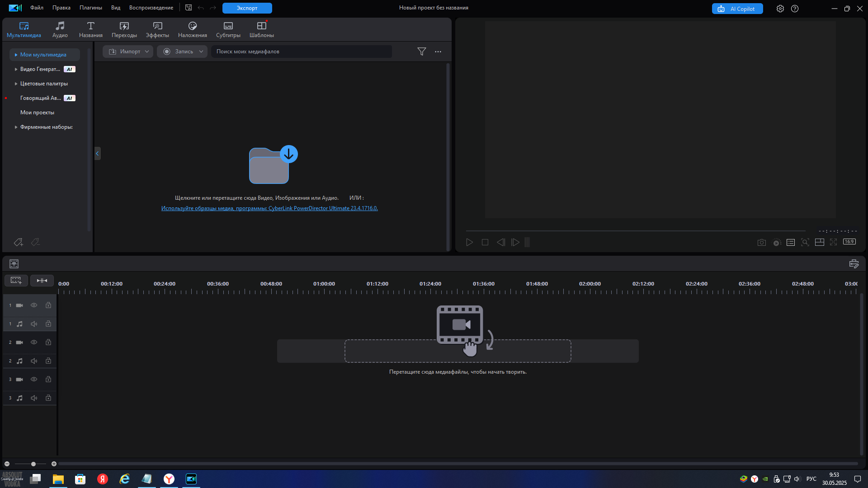This screenshot has width=868, height=488.
Task: Hide video track 1 with eye icon
Action: [34, 305]
